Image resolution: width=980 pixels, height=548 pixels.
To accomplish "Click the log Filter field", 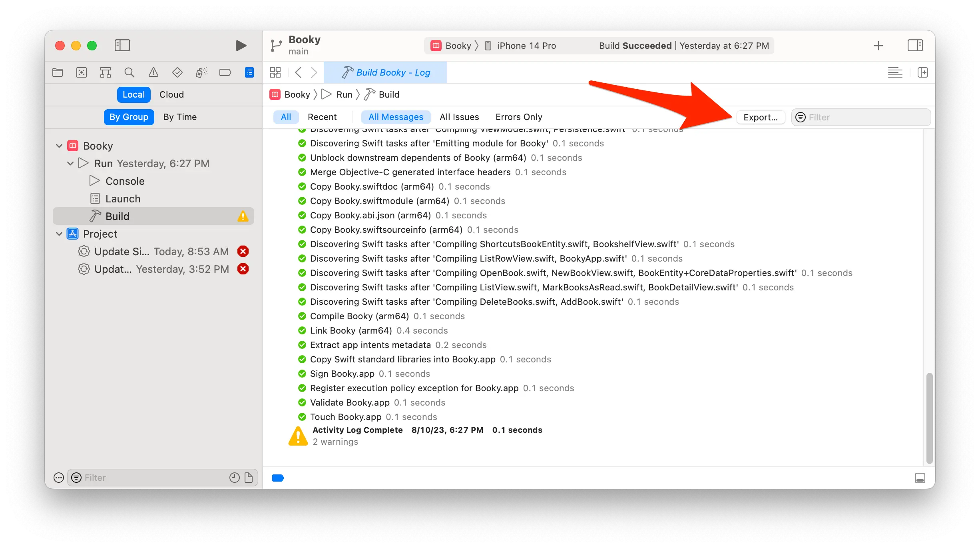I will point(861,117).
